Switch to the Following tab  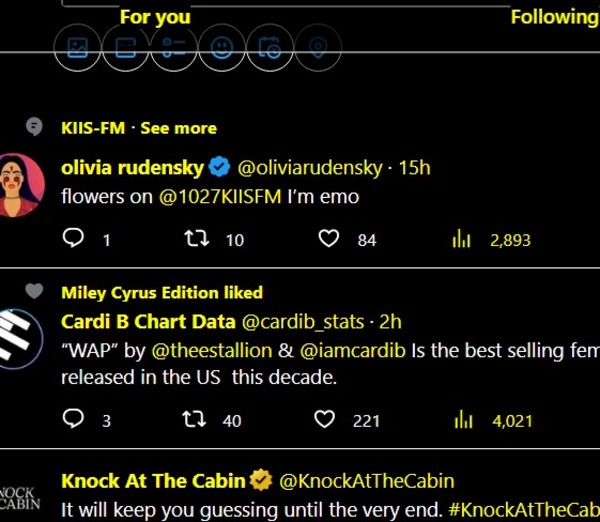[554, 16]
